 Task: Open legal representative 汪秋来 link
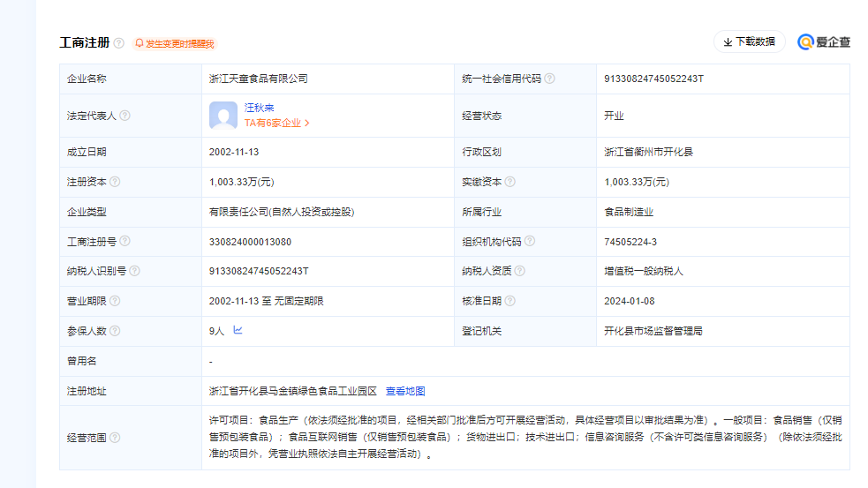click(259, 108)
